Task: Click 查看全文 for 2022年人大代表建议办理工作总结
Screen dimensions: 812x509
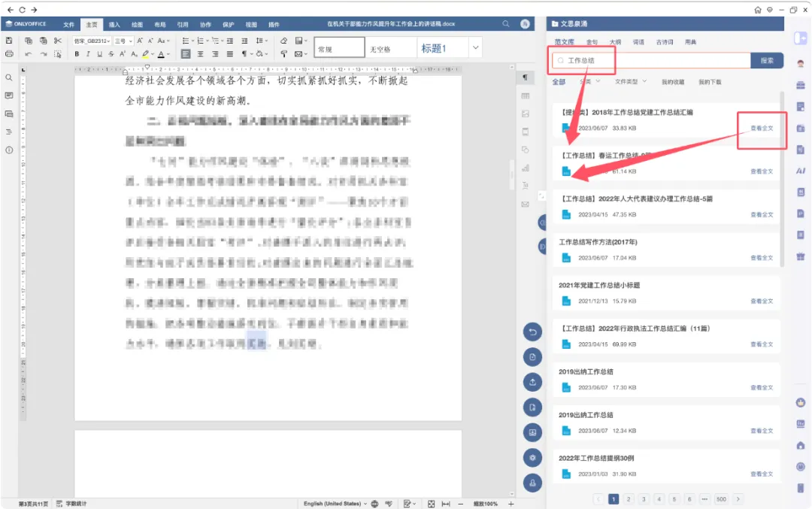Action: (x=762, y=214)
